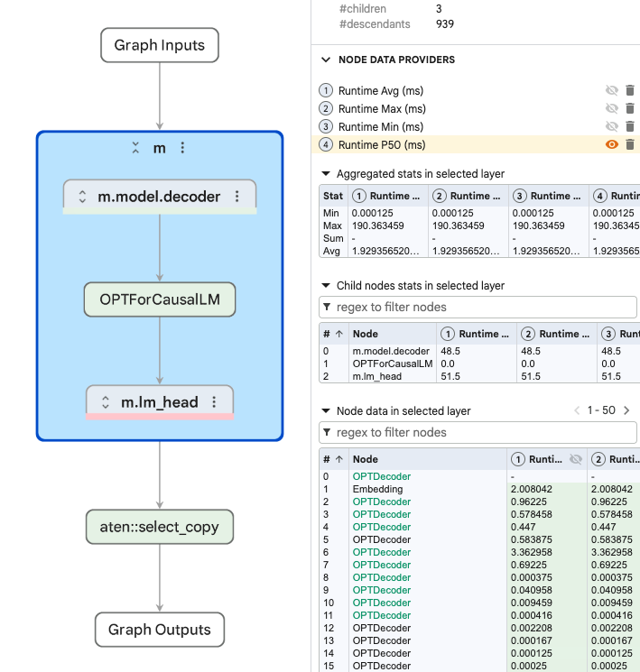Screen dimensions: 640x672
Task: Click Runtime column 1 header in aggregated stats
Action: (x=388, y=196)
